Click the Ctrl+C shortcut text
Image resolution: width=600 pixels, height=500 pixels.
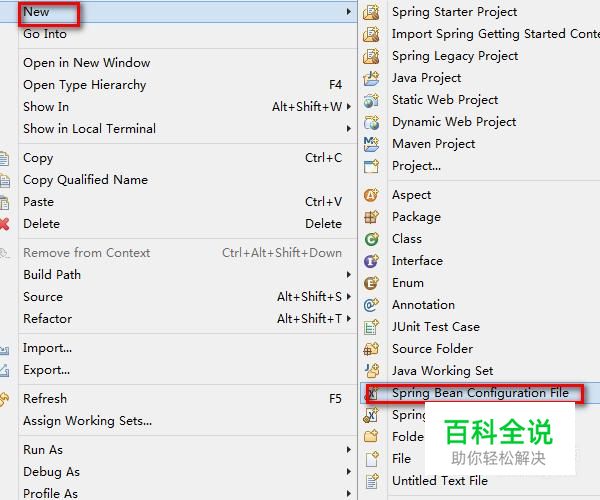coord(323,158)
